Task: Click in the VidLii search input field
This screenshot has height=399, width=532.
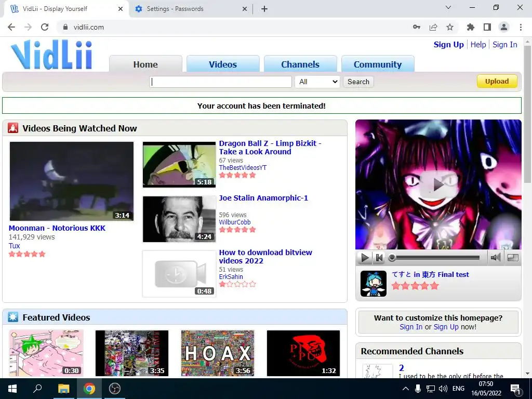Action: (x=220, y=82)
